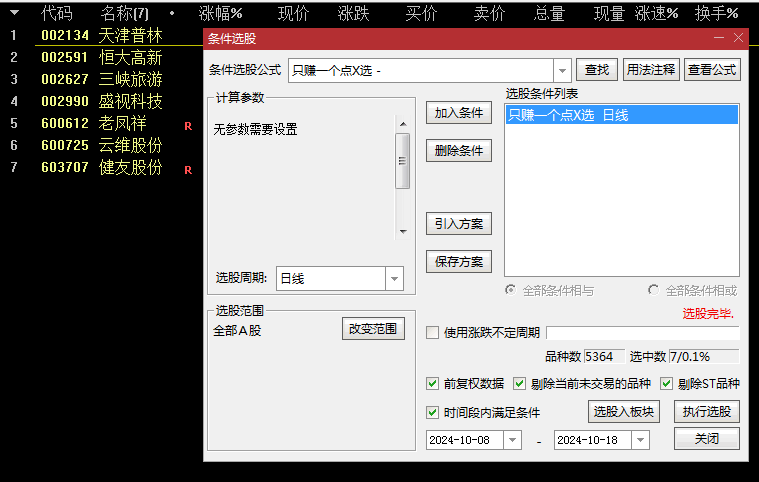Viewport: 759px width, 482px height.
Task: Sort by the 涨跌 column header
Action: click(x=353, y=14)
